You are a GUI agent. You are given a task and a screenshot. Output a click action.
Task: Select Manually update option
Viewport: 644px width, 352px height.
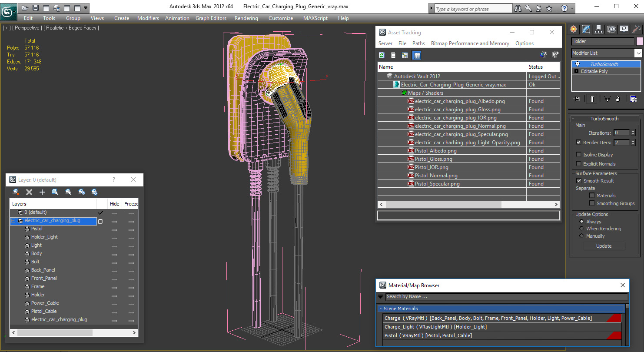click(582, 236)
